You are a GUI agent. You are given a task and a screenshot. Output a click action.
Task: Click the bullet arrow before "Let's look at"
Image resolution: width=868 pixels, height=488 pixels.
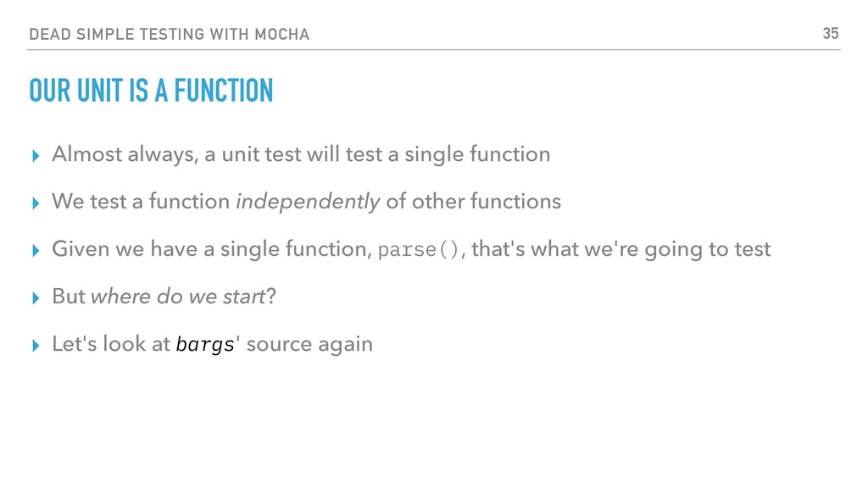coord(36,347)
